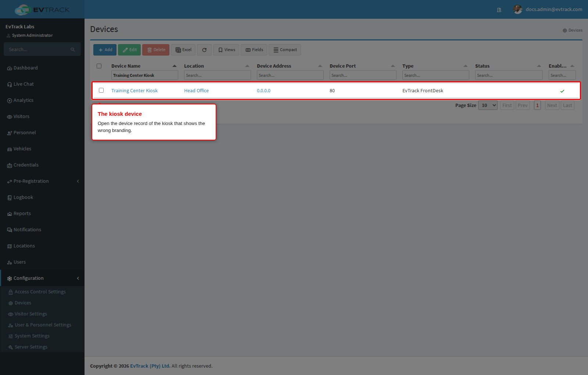Click the Credentials badge icon in sidebar
588x375 pixels.
(x=10, y=165)
